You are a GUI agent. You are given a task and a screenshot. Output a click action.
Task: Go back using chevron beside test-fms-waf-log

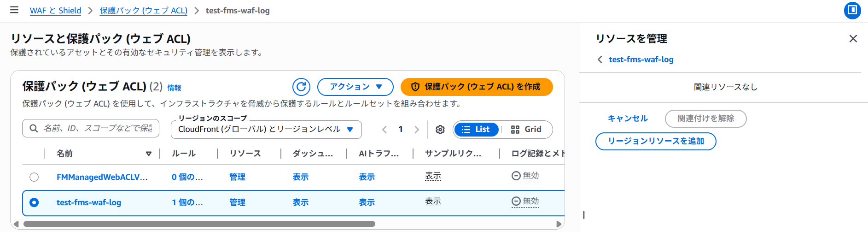click(x=600, y=59)
